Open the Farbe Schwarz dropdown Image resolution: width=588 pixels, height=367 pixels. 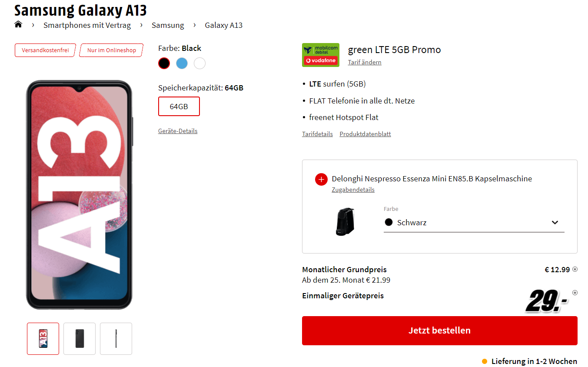(474, 223)
